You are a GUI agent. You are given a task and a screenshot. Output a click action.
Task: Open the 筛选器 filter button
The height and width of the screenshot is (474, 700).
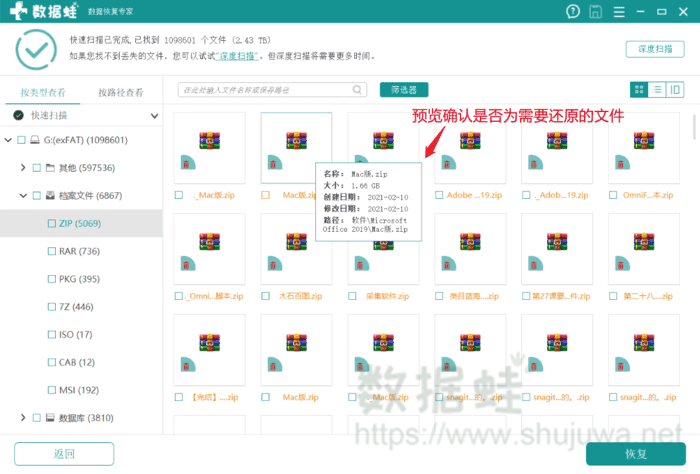click(x=404, y=90)
